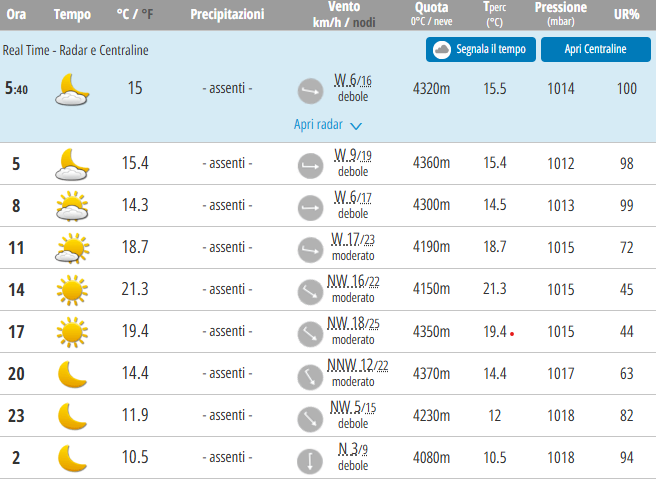Expand the Apri radar section
The image size is (656, 481).
[318, 125]
